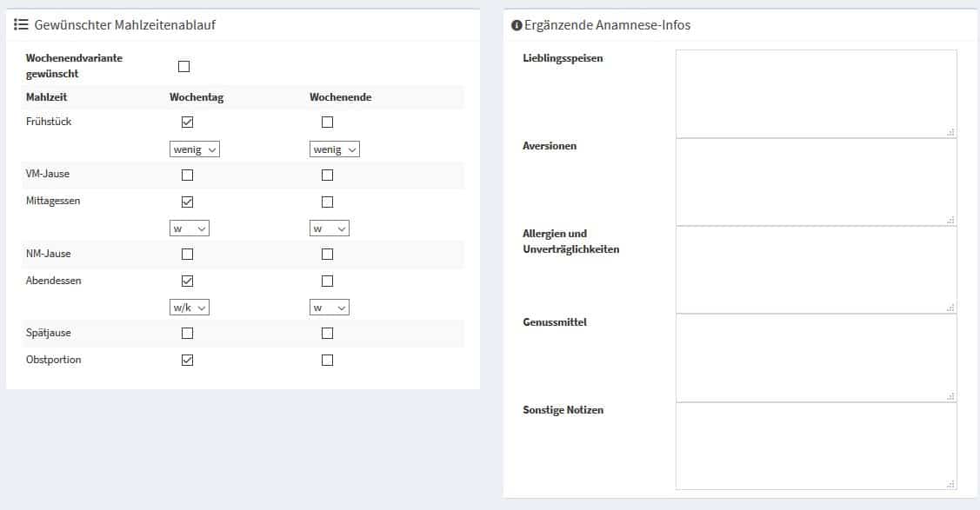Check VM-Jause for Wochentag
Viewport: 980px width, 510px height.
pos(187,175)
